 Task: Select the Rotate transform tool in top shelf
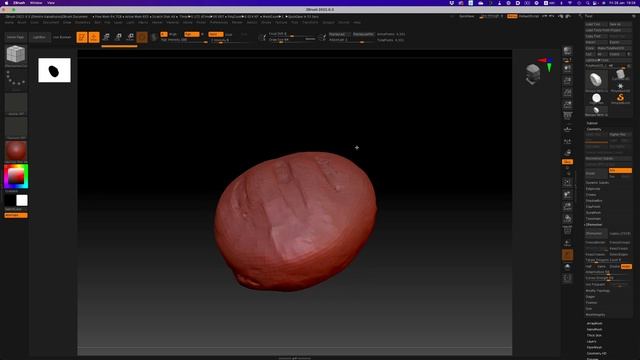click(130, 37)
